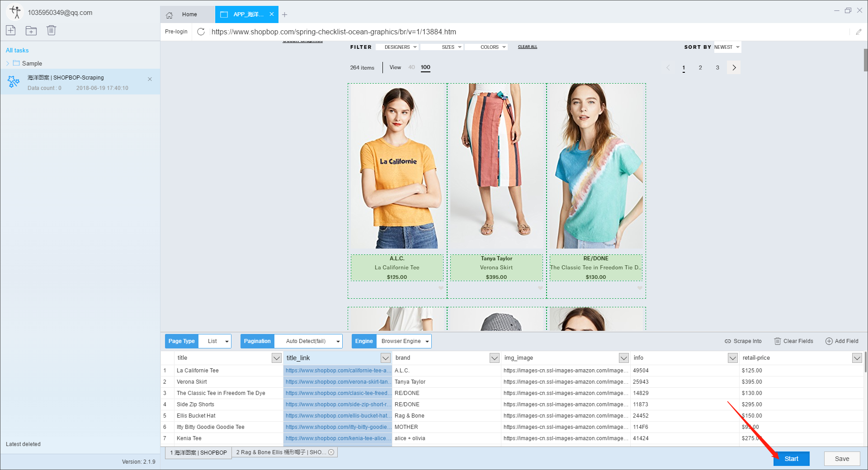Open the retail-price column dropdown arrow

tap(857, 358)
